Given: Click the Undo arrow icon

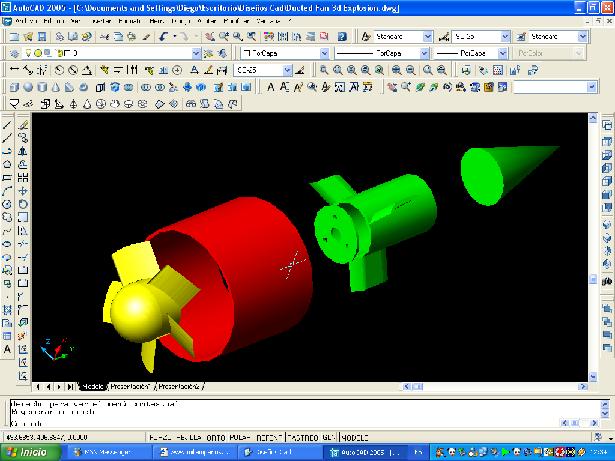Looking at the screenshot, I should (x=161, y=36).
